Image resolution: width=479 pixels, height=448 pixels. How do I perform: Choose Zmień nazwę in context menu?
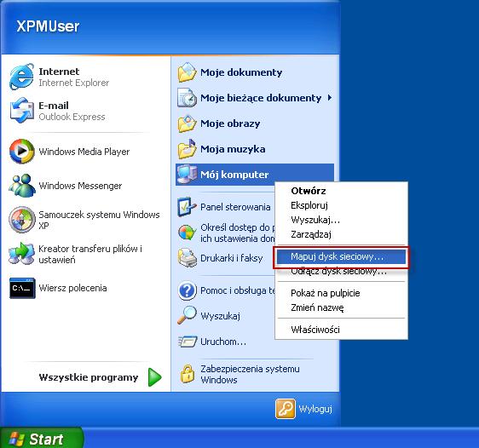point(341,307)
